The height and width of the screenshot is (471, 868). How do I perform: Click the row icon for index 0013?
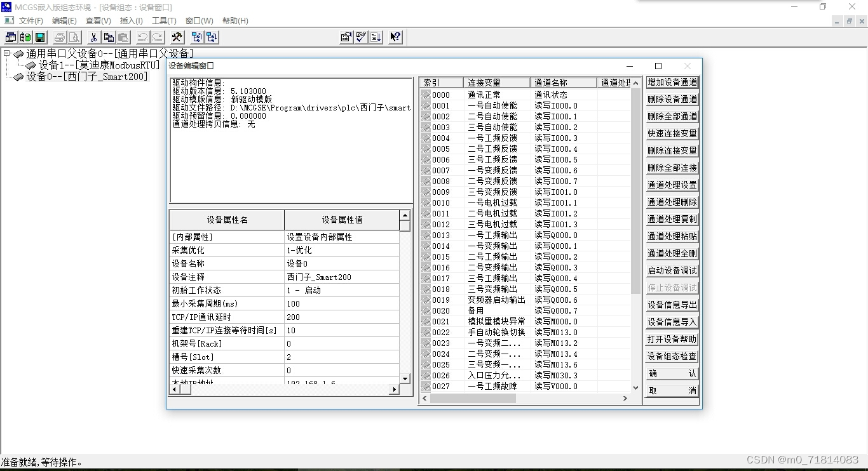coord(426,235)
